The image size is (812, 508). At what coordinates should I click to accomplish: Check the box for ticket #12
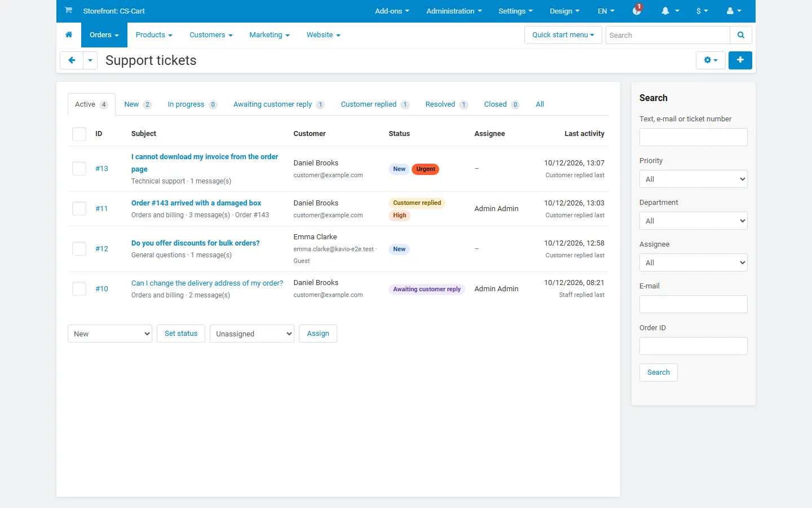[x=80, y=249]
